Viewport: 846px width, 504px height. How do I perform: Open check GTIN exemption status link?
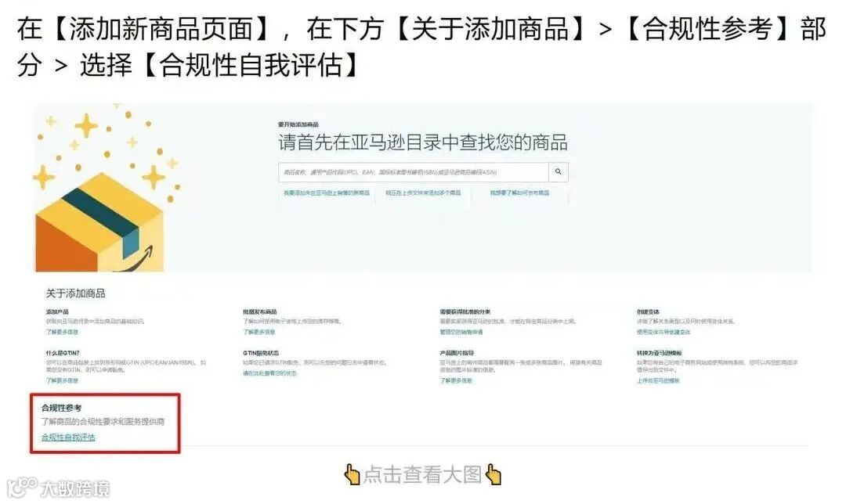[269, 373]
